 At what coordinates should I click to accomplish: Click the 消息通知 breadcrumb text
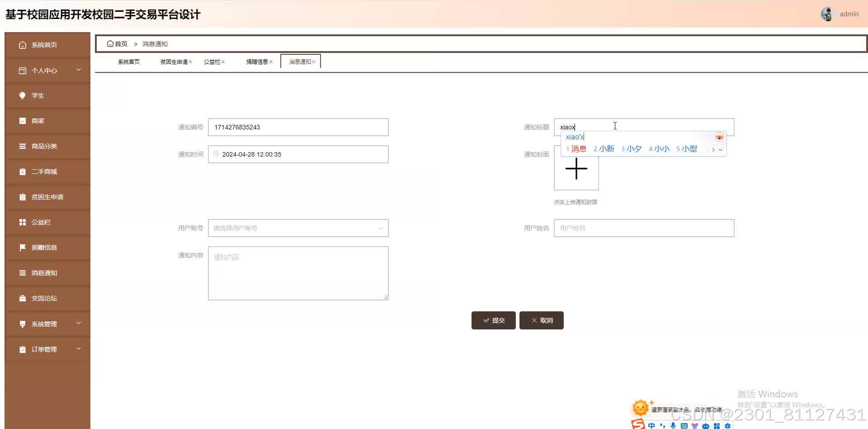[155, 44]
